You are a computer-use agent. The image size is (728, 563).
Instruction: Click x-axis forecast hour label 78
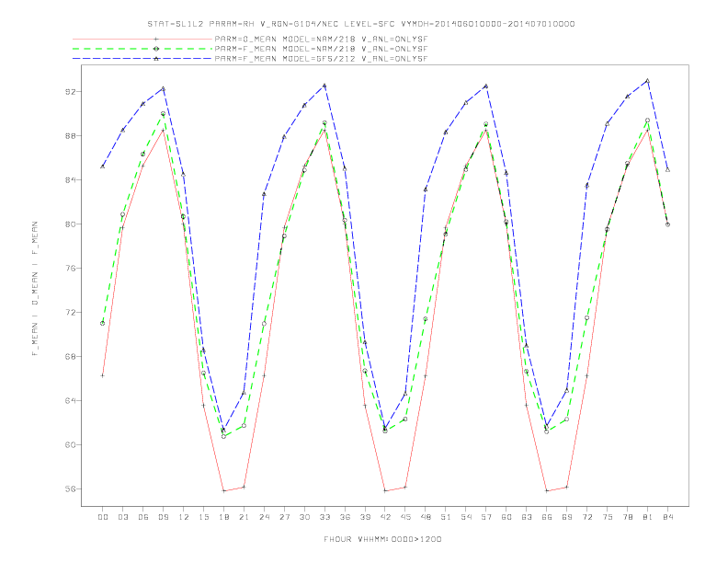click(628, 517)
